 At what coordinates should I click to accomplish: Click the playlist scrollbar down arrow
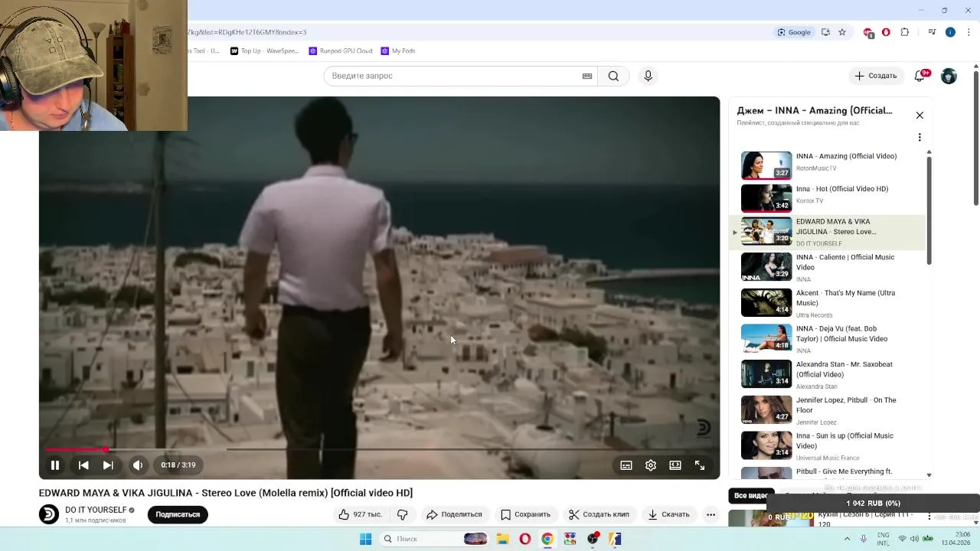click(x=929, y=474)
